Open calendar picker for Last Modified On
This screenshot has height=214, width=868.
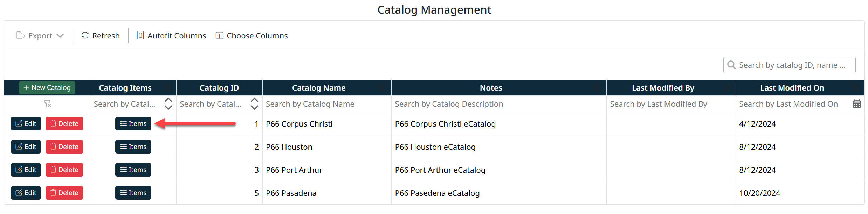tap(857, 104)
